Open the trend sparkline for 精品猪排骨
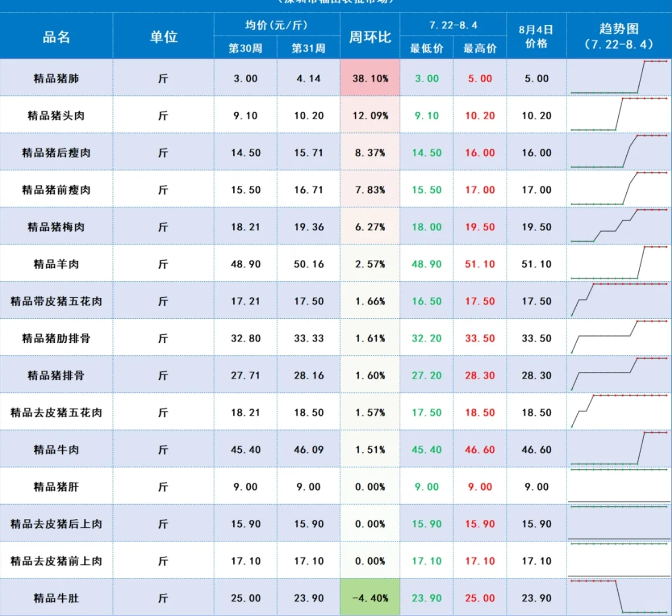This screenshot has width=672, height=616. pyautogui.click(x=619, y=374)
